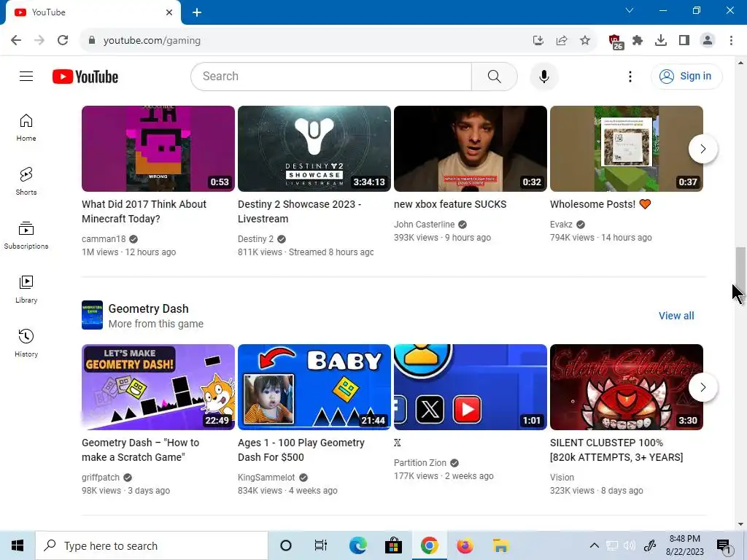Bookmark this page with star icon

click(585, 41)
